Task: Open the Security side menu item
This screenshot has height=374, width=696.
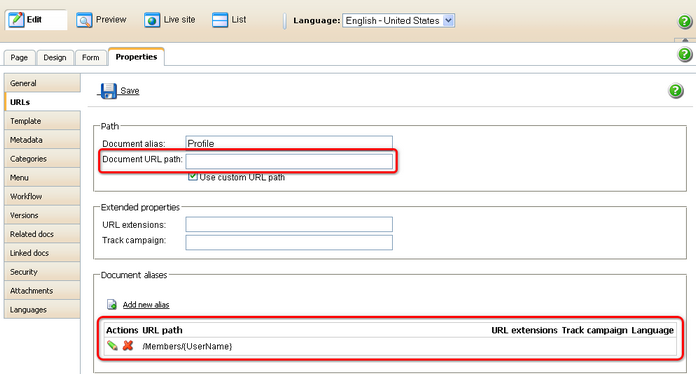Action: (x=42, y=272)
